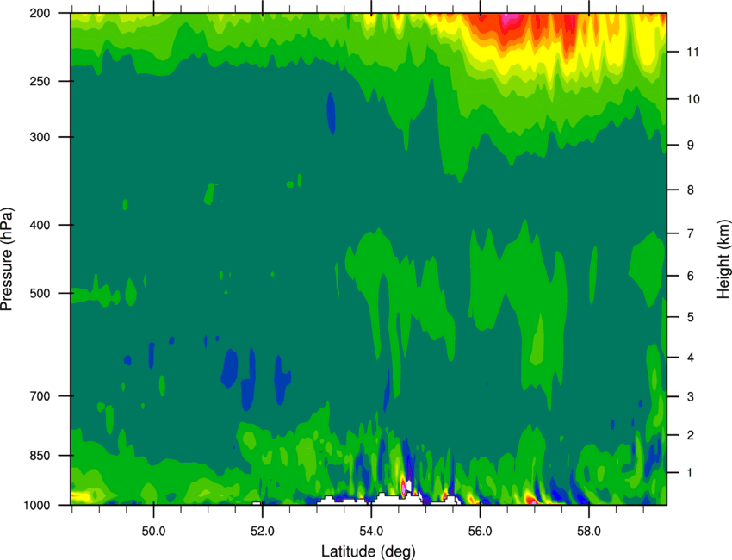
Task: Click the blue blob near 270 hPa
Action: (x=331, y=114)
